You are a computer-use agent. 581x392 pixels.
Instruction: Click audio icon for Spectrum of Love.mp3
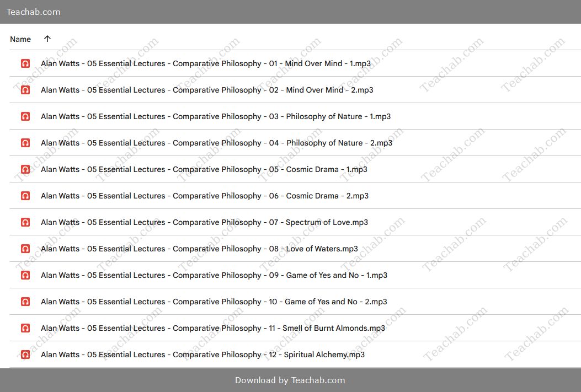[x=25, y=222]
